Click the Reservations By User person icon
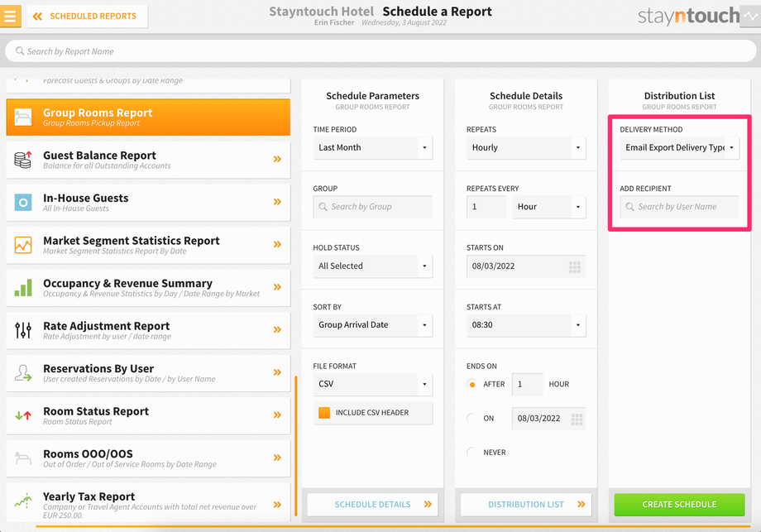 coord(23,373)
